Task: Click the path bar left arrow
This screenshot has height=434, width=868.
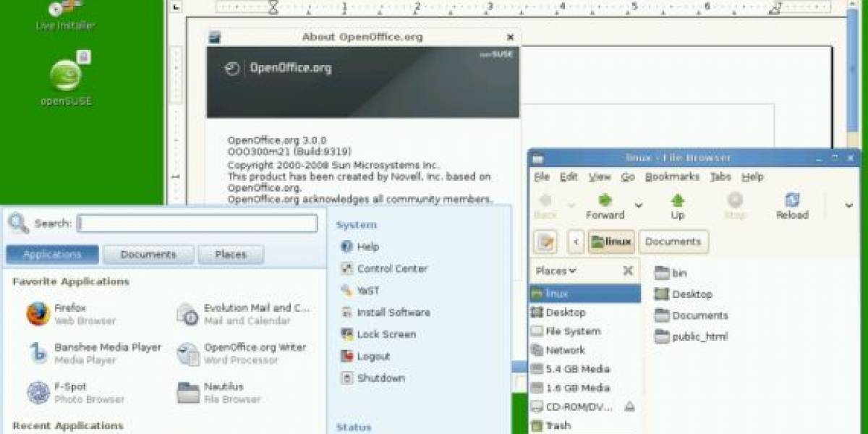Action: pos(576,242)
